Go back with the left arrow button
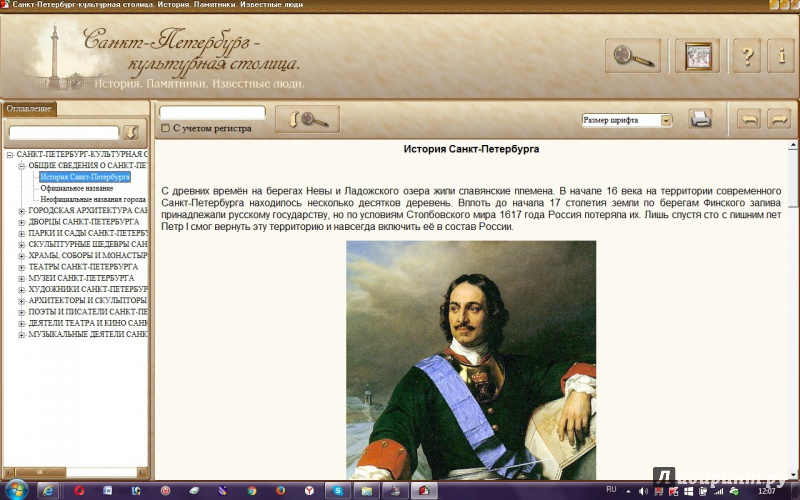The image size is (800, 500). 749,119
